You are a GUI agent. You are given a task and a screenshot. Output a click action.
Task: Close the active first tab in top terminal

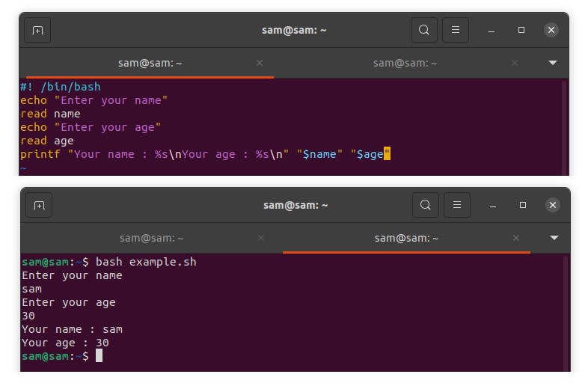click(x=260, y=64)
